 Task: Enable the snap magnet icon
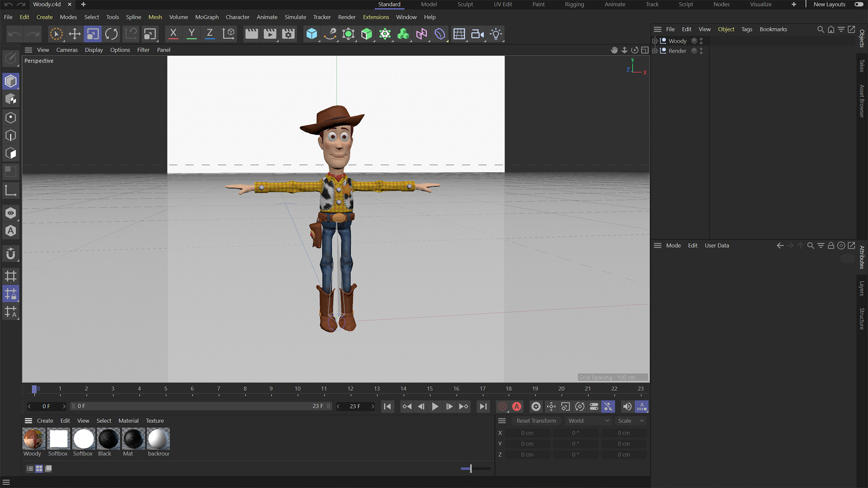[11, 254]
